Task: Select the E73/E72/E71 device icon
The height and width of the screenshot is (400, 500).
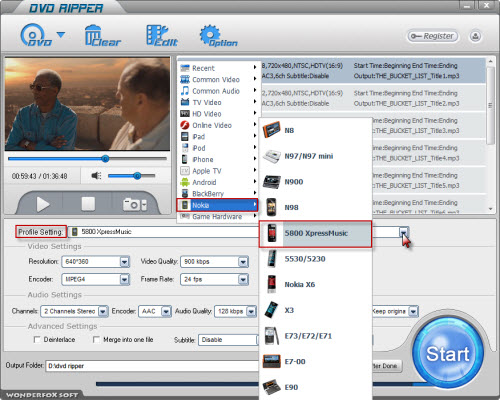Action: pos(271,336)
